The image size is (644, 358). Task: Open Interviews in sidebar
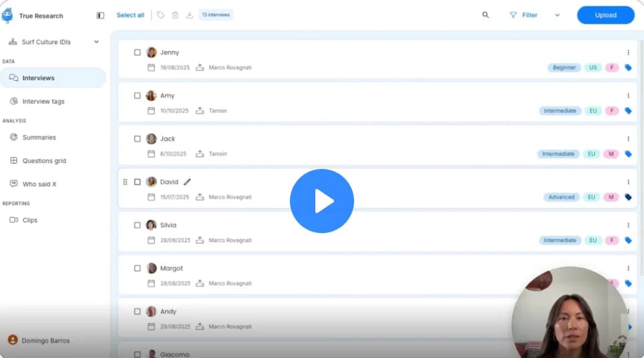pyautogui.click(x=53, y=77)
